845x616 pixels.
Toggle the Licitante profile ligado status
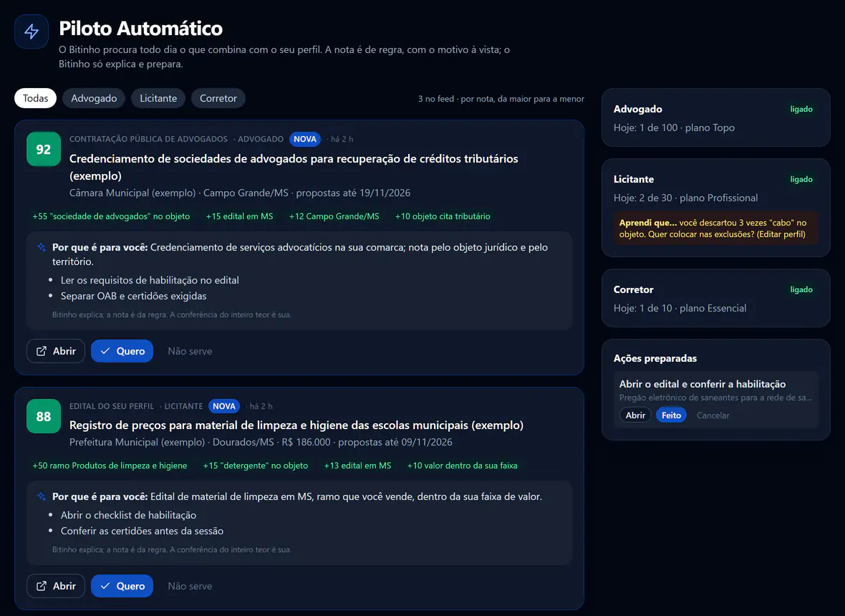pos(801,179)
